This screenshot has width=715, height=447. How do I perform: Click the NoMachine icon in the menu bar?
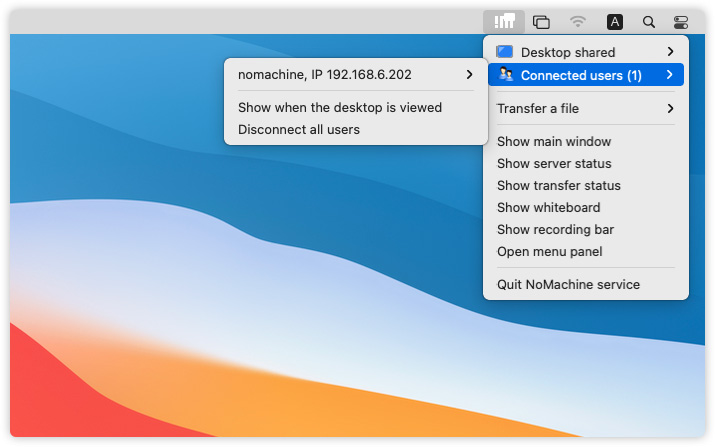pos(504,21)
